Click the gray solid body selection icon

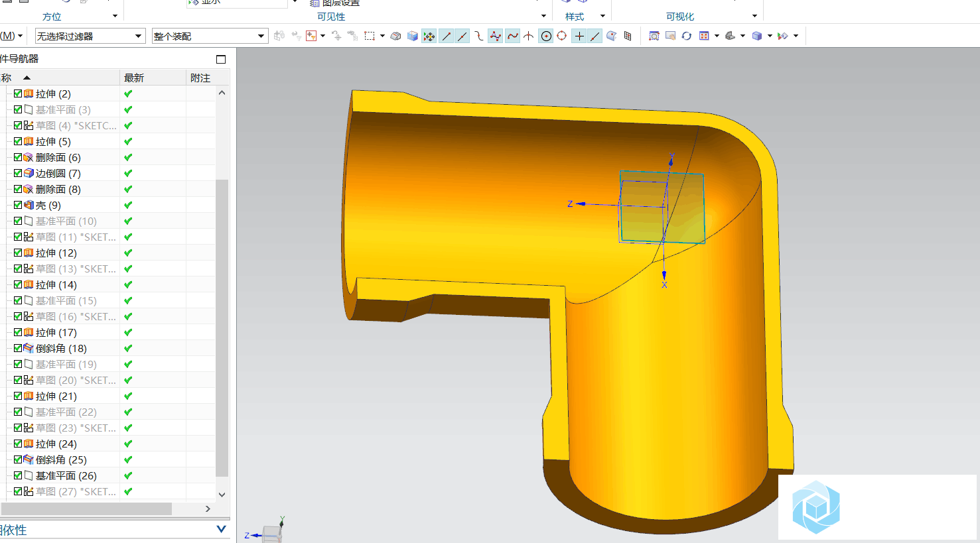(395, 36)
